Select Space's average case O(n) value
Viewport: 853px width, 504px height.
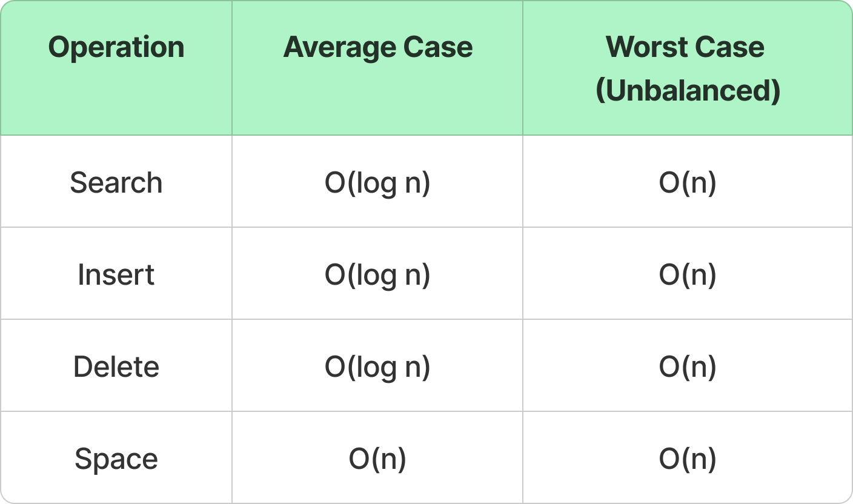tap(377, 459)
